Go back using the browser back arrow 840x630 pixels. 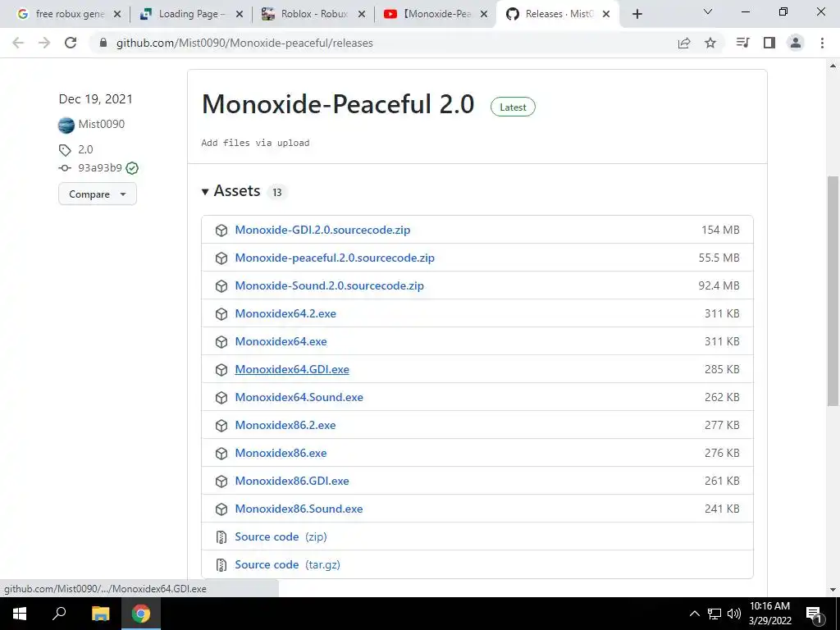[18, 43]
